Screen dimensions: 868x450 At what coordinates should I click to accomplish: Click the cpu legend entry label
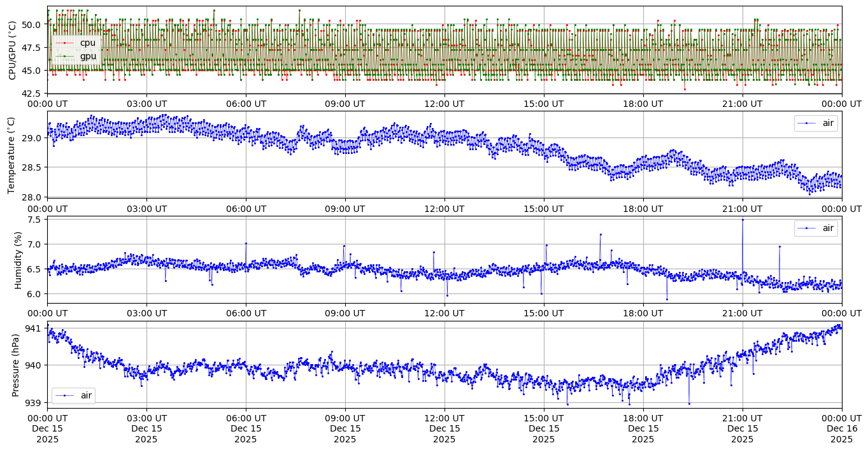click(x=88, y=43)
